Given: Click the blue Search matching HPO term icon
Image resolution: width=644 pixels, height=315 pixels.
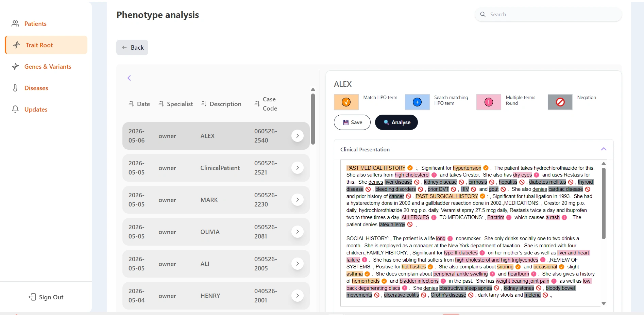Looking at the screenshot, I should (417, 102).
